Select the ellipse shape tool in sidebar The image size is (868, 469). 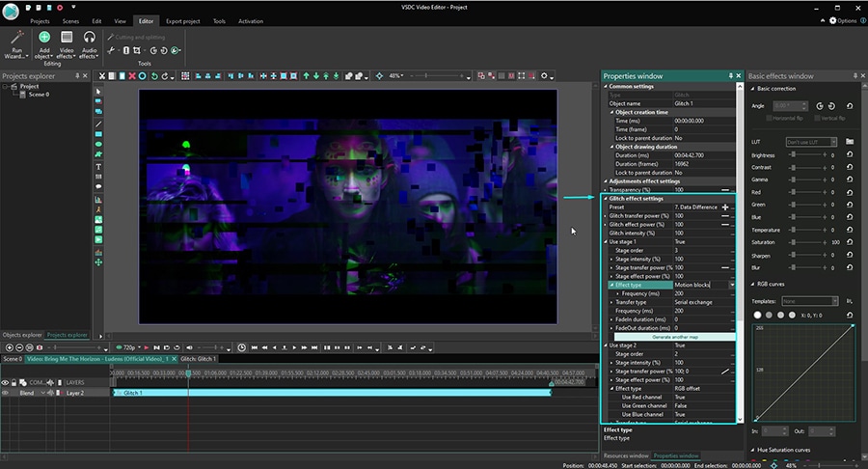[98, 144]
